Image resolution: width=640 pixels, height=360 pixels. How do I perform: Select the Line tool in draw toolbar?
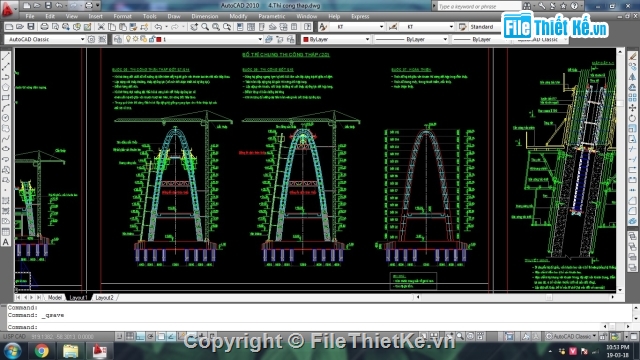[x=6, y=56]
